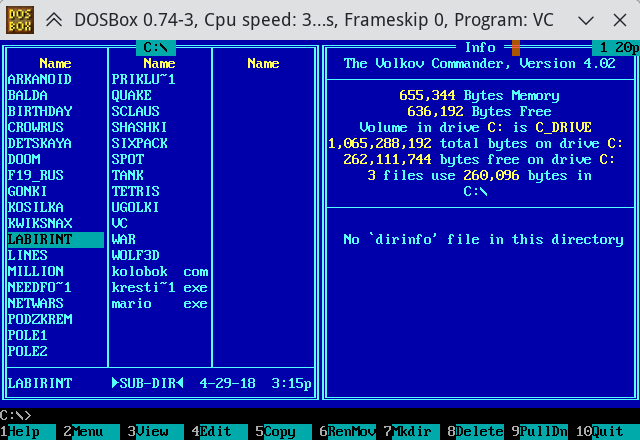Click the orange mouse cursor block
The width and height of the screenshot is (640, 440).
point(516,48)
